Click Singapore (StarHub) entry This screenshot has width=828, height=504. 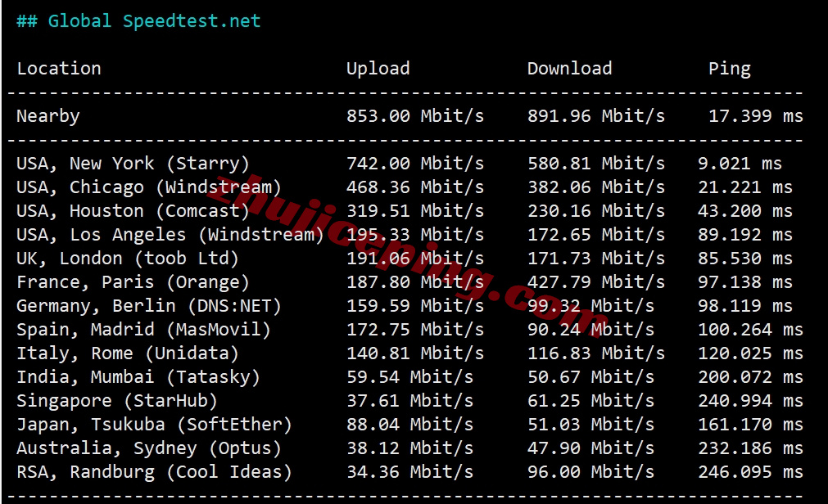[x=117, y=401]
